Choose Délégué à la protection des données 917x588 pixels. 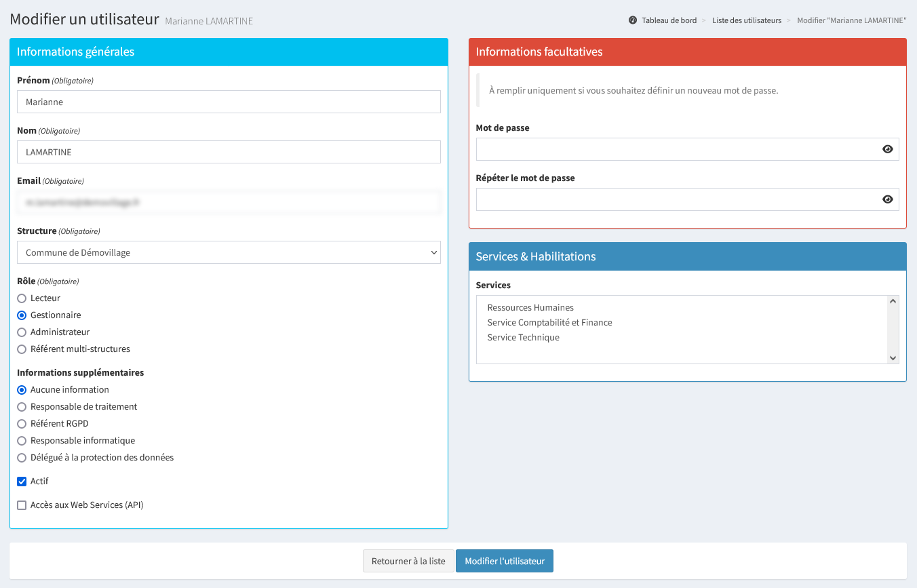pos(22,458)
